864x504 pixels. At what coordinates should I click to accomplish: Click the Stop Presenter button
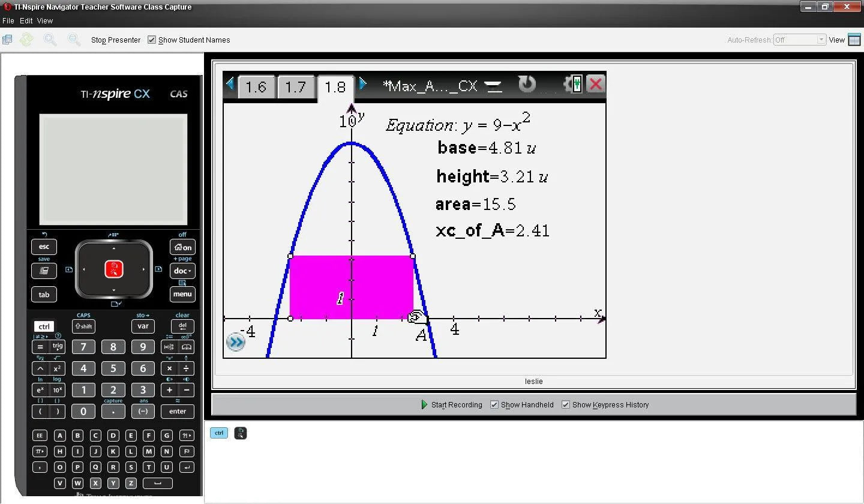115,40
